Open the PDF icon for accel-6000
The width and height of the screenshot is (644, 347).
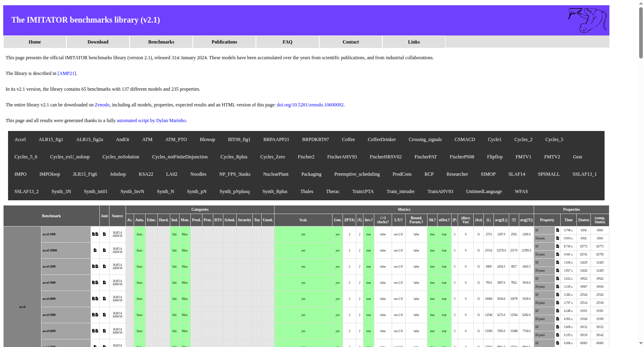tap(93, 331)
